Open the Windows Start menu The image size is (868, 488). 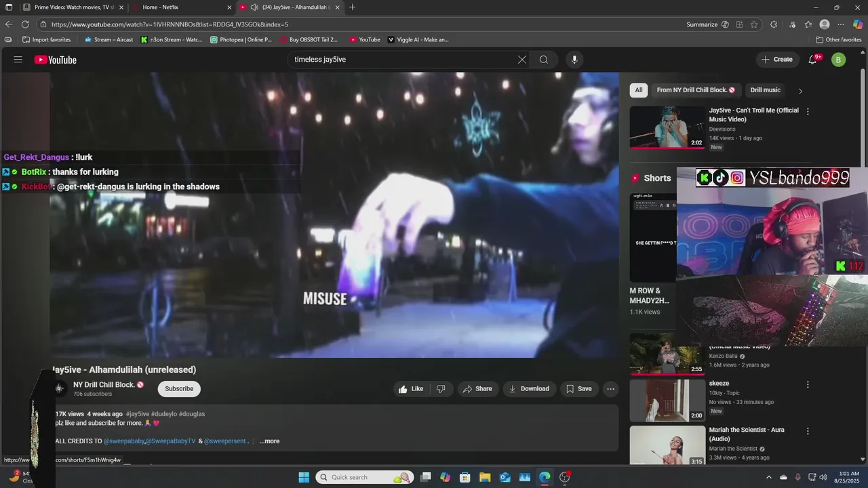click(304, 477)
